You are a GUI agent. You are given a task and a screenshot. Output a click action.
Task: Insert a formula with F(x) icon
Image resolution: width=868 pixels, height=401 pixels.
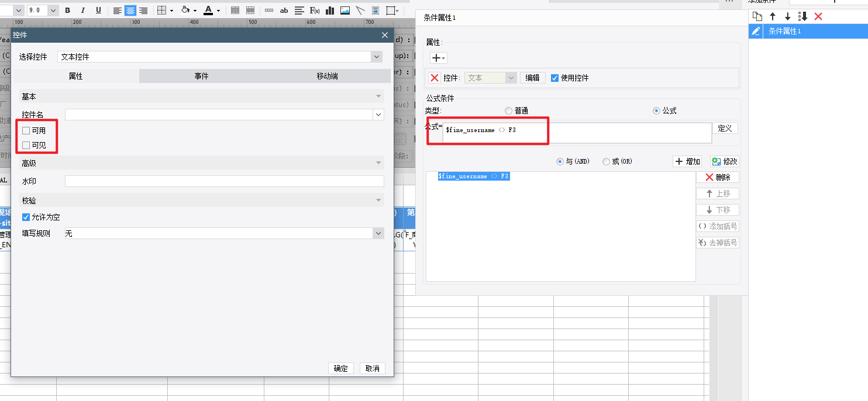(315, 11)
